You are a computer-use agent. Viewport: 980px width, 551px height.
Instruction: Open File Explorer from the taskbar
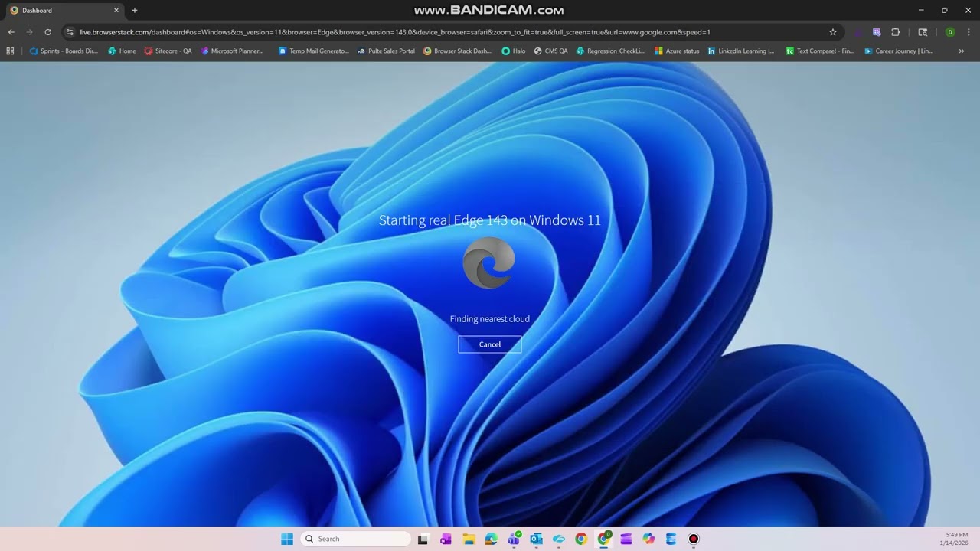468,539
